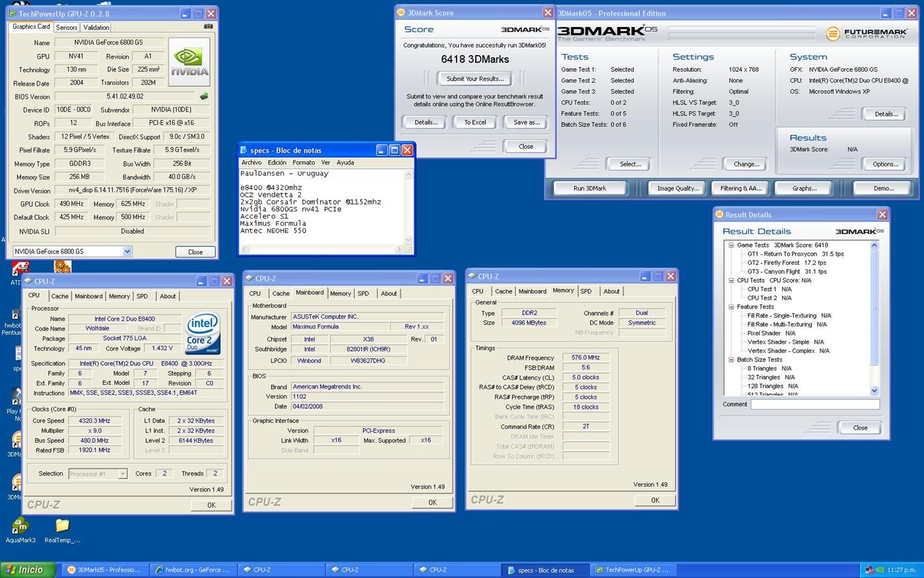Open Filtering & AA... settings
Image resolution: width=924 pixels, height=578 pixels.
click(x=741, y=188)
